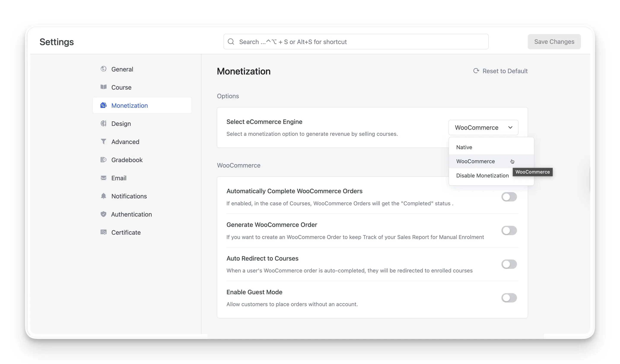This screenshot has width=620, height=364.
Task: Go to Authentication settings
Action: coord(142,214)
